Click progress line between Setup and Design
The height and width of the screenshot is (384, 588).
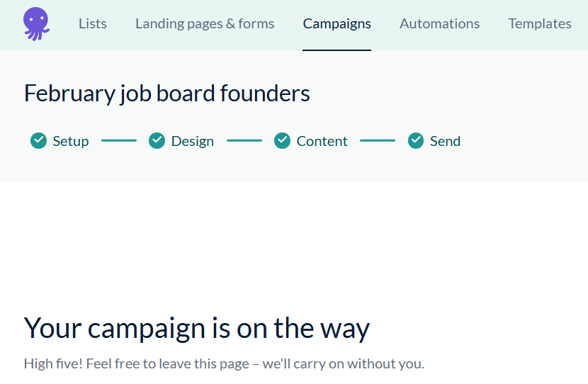point(118,141)
